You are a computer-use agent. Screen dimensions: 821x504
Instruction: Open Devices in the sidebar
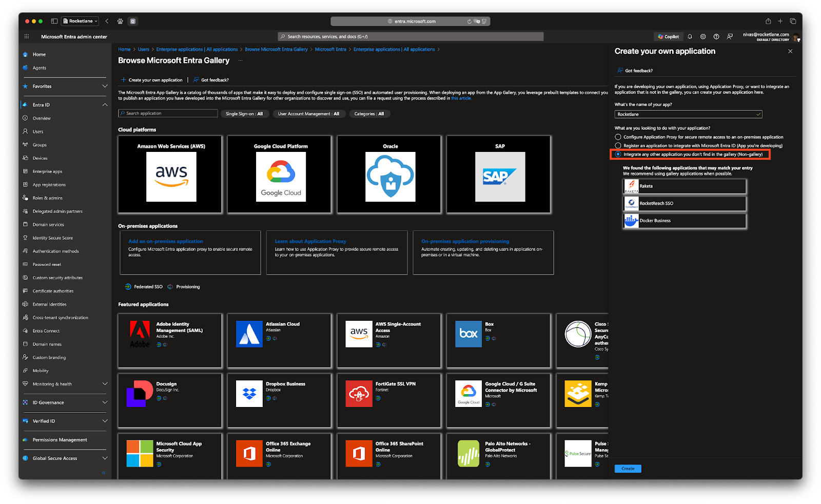[40, 158]
